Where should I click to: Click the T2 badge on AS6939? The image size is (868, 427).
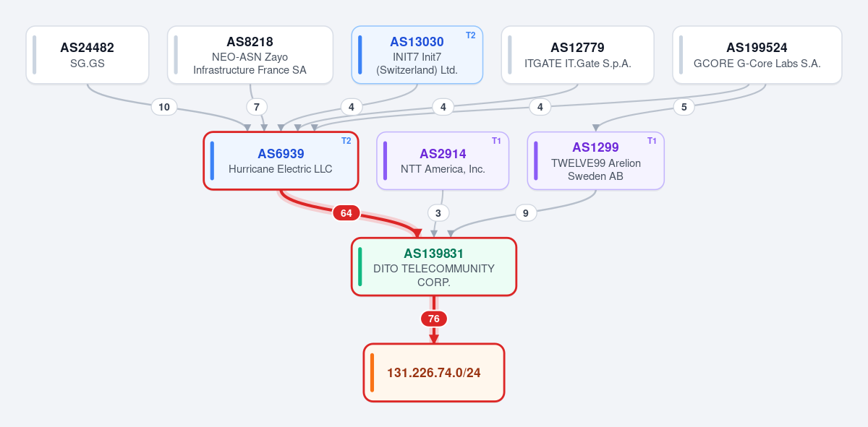point(346,141)
